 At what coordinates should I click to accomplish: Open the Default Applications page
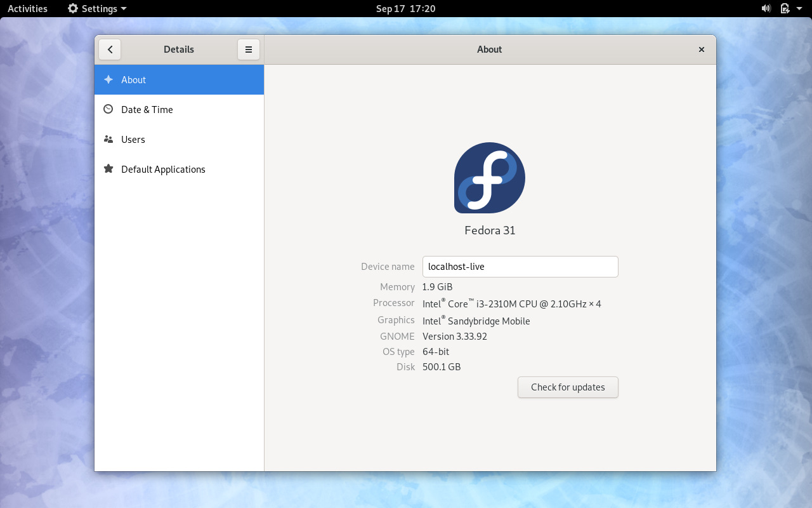(163, 169)
